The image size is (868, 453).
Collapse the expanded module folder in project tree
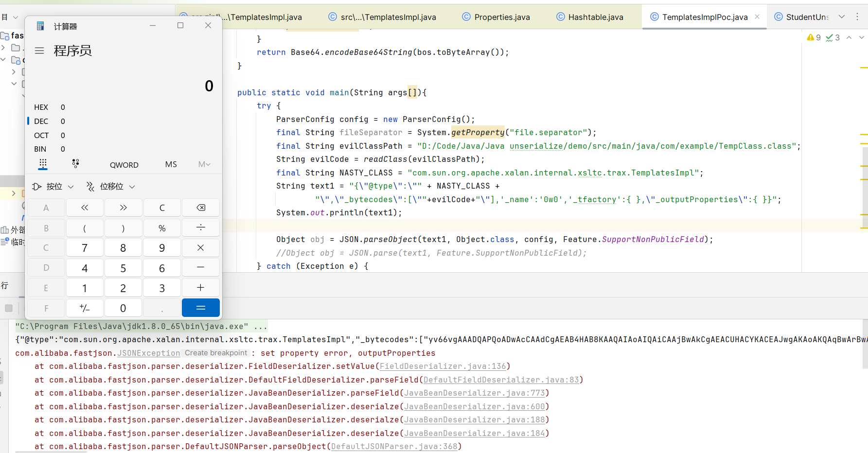pyautogui.click(x=3, y=60)
